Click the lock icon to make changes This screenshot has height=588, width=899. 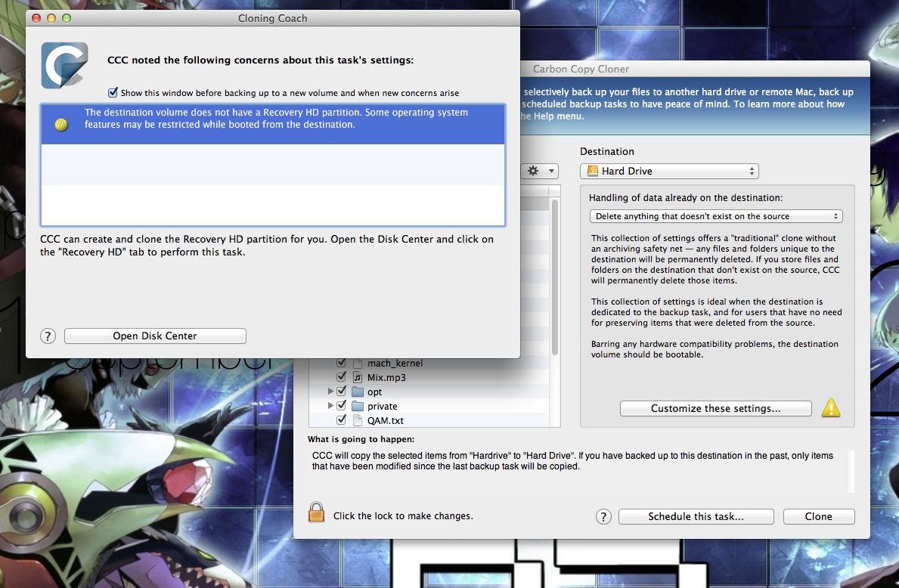(317, 512)
